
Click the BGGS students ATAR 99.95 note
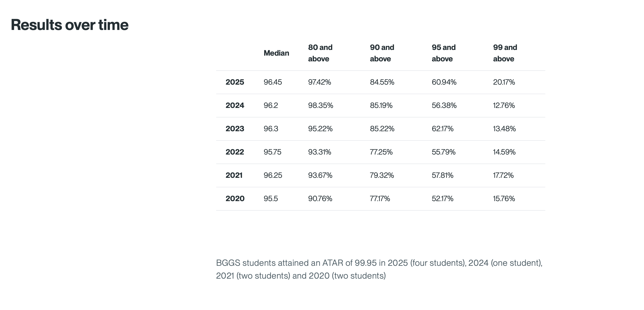pyautogui.click(x=379, y=269)
